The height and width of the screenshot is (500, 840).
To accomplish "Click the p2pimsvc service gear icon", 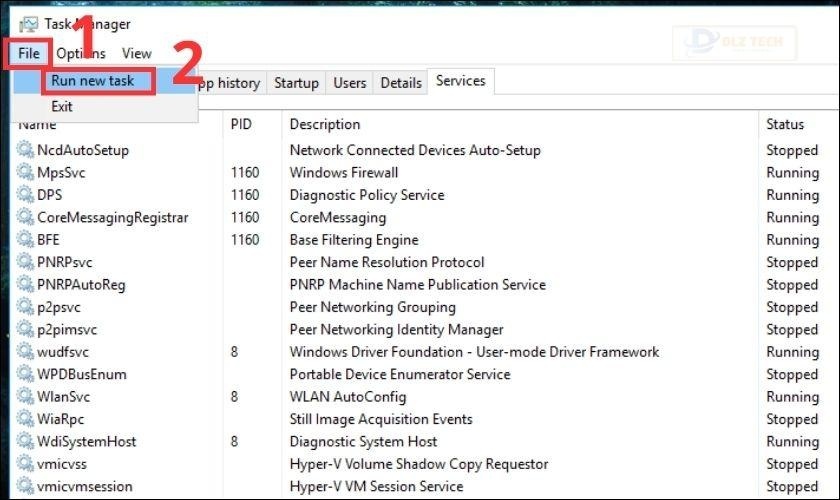I will [x=25, y=329].
